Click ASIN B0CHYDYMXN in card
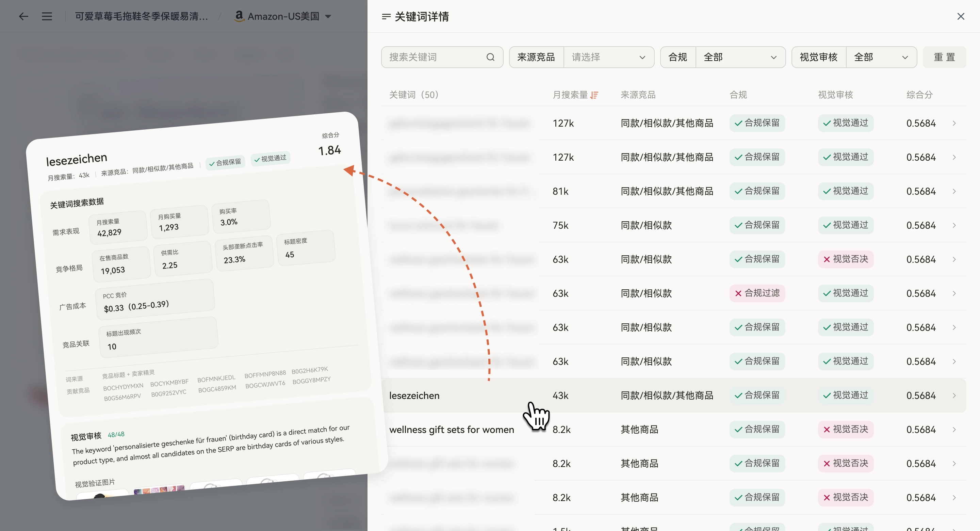This screenshot has width=980, height=531. [x=123, y=387]
